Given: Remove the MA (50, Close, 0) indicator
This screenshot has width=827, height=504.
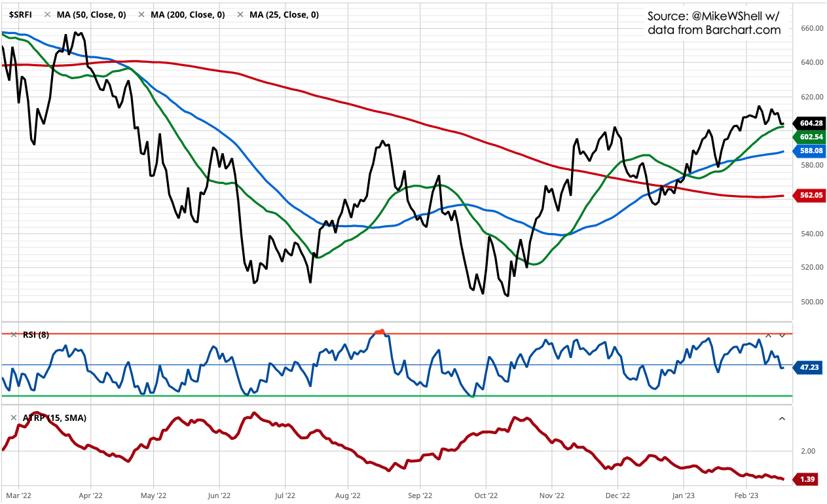Looking at the screenshot, I should (48, 14).
